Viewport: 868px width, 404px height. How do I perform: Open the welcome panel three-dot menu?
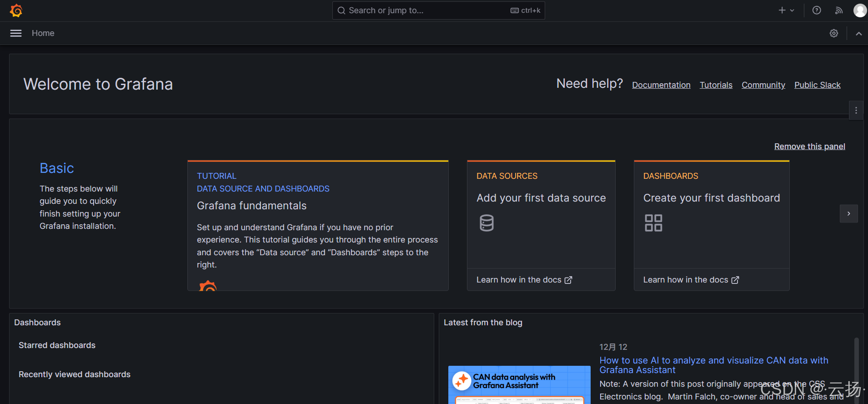pyautogui.click(x=856, y=110)
